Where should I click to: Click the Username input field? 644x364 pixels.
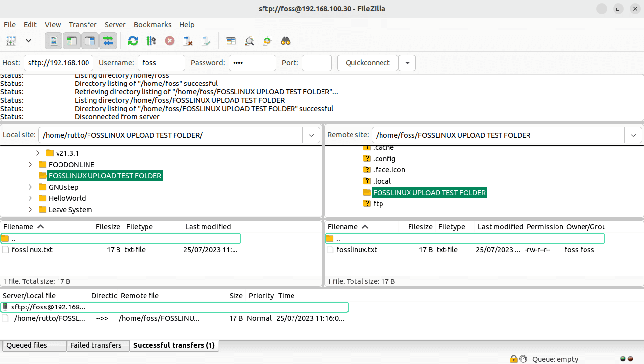(x=162, y=63)
